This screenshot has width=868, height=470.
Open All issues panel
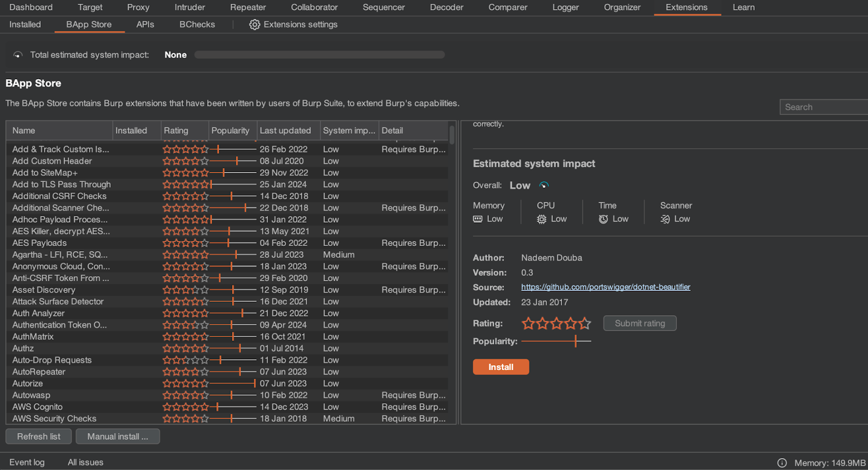[x=85, y=462]
